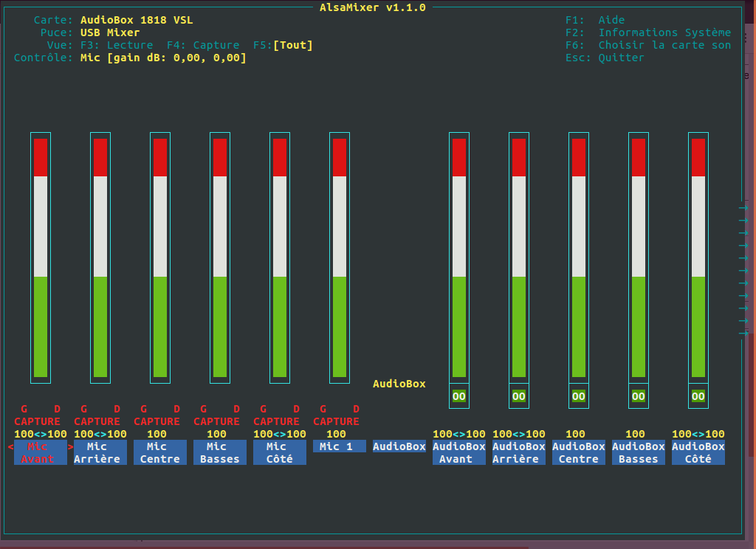756x549 pixels.
Task: Click the Mic 1 volume bar
Action: (340, 258)
